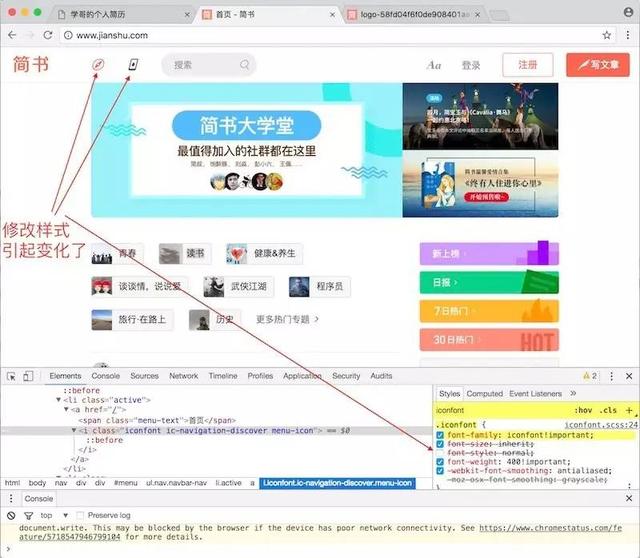Click the chromestatus.com link in console

pyautogui.click(x=551, y=528)
